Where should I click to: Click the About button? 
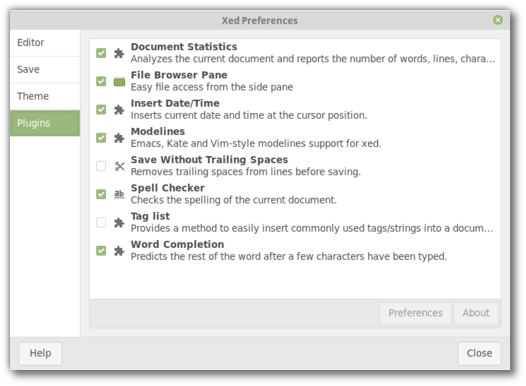[476, 313]
